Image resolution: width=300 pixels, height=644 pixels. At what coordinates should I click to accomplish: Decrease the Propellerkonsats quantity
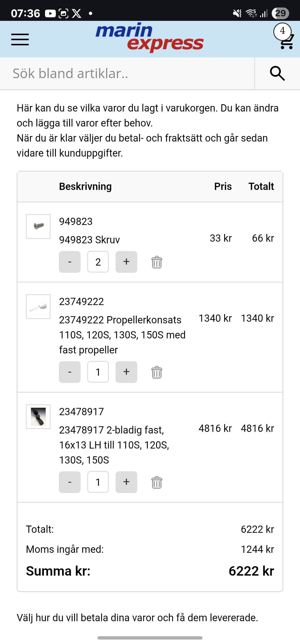click(70, 372)
